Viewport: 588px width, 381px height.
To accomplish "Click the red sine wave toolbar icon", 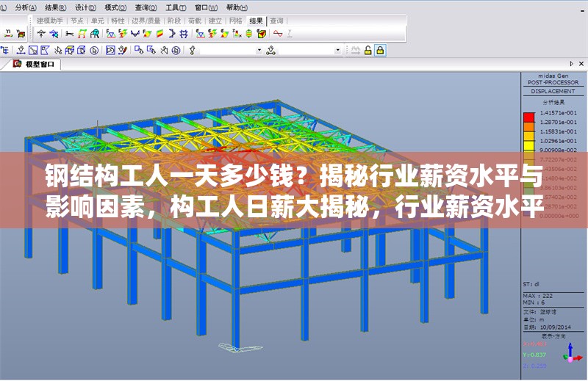I will tap(279, 34).
